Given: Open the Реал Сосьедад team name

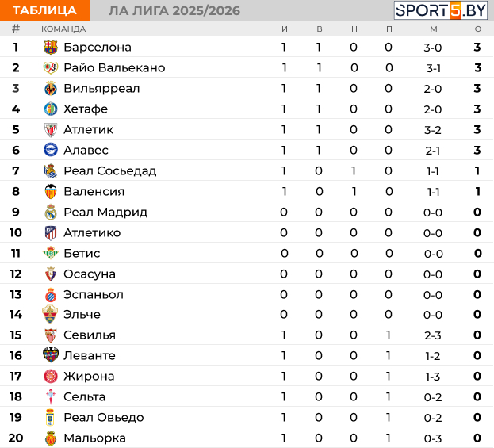Looking at the screenshot, I should tap(110, 170).
